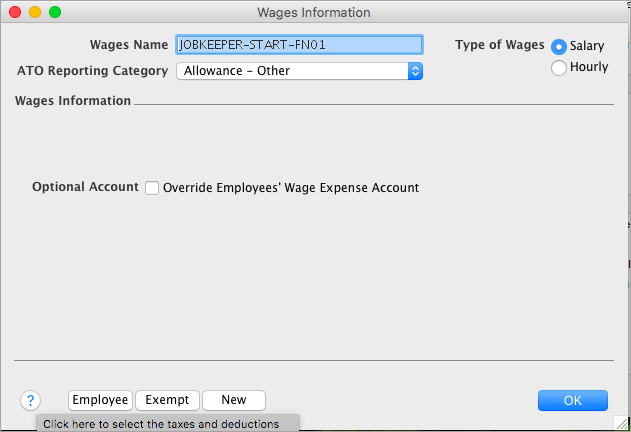Click the taxes and deductions tooltip
631x432 pixels.
tap(167, 424)
